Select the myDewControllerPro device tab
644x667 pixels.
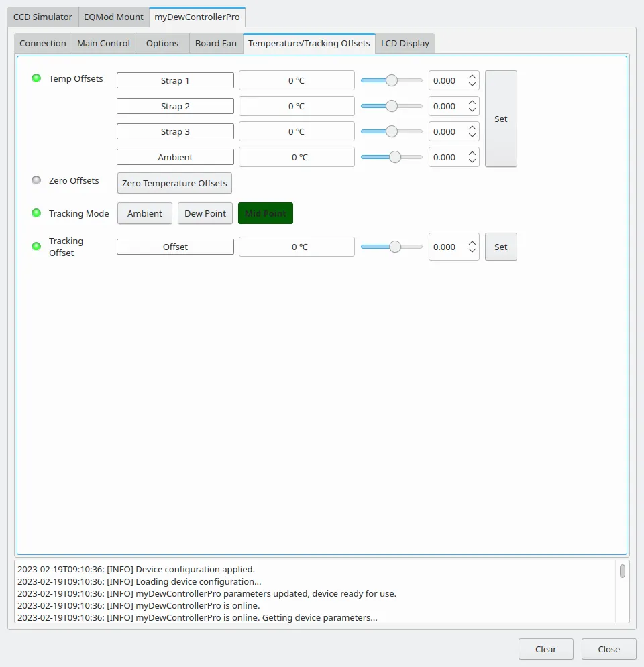(x=197, y=17)
